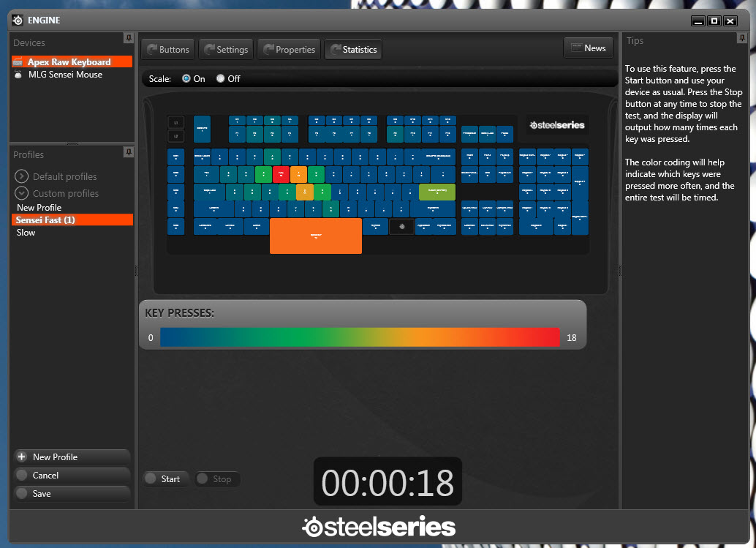Select the 'Slow' profile

click(26, 233)
